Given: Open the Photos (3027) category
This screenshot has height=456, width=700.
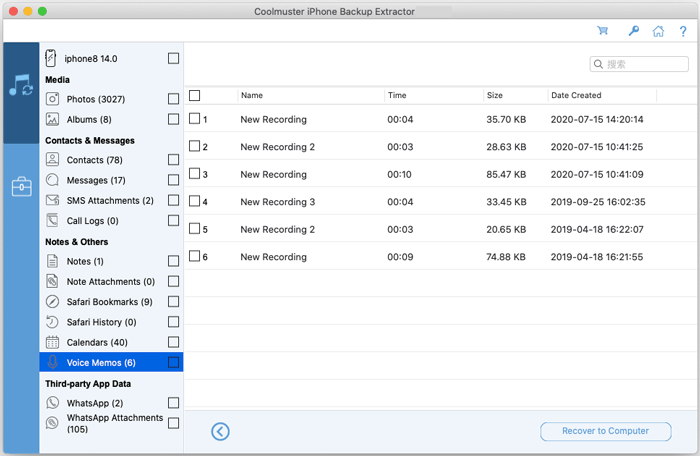Looking at the screenshot, I should tap(96, 99).
